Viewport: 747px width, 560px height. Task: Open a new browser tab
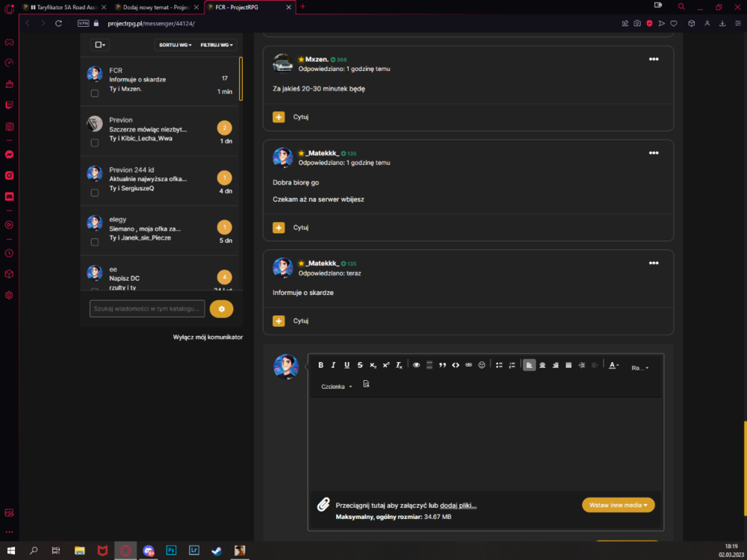coord(303,7)
